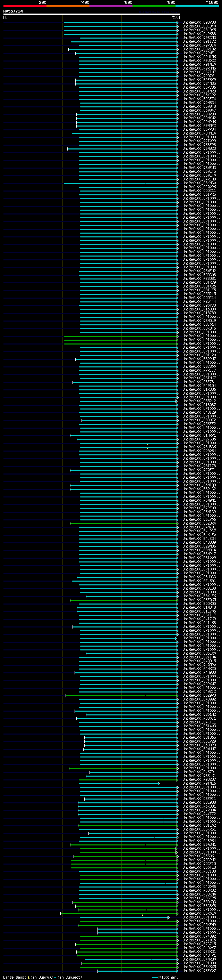Click the UniRef100_B0X0L0 label
Screen dimensions: 222x980
pos(199,913)
